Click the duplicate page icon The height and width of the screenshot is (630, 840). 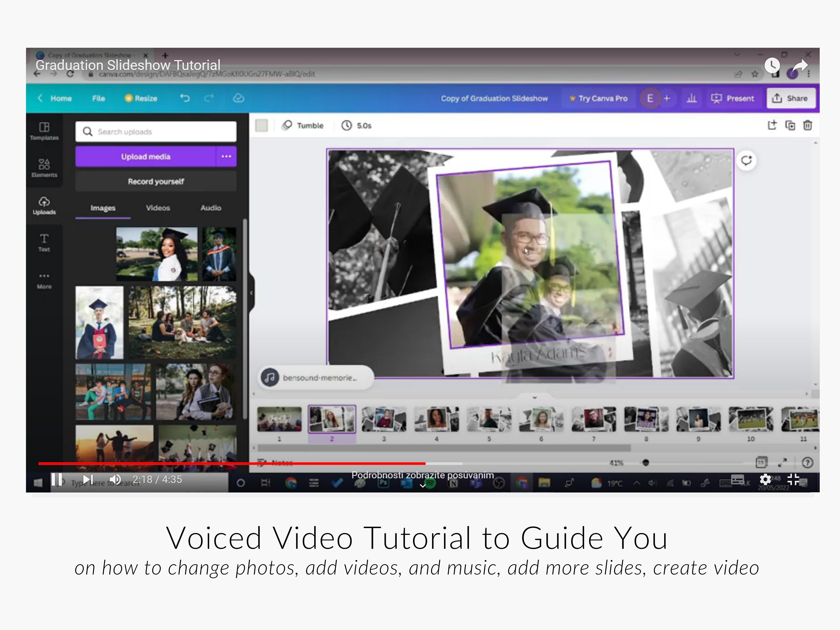point(790,125)
